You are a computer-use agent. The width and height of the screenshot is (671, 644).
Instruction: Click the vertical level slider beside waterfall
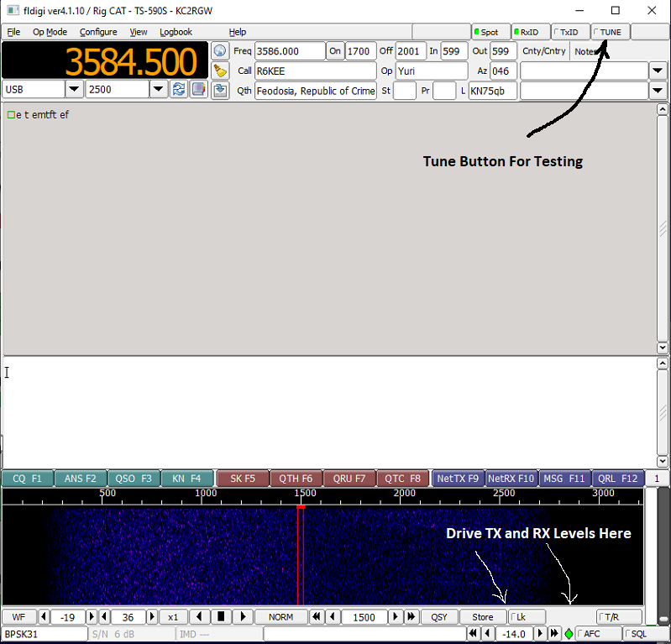click(663, 557)
